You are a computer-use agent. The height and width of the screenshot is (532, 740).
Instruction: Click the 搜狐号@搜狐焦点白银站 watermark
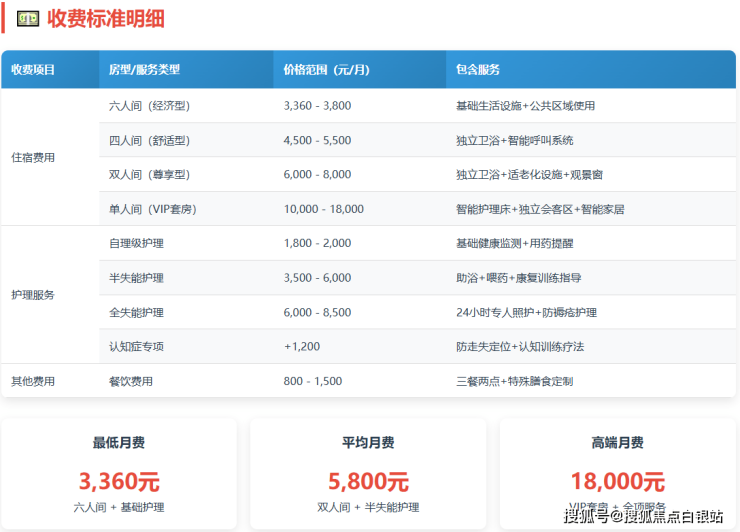pos(643,516)
